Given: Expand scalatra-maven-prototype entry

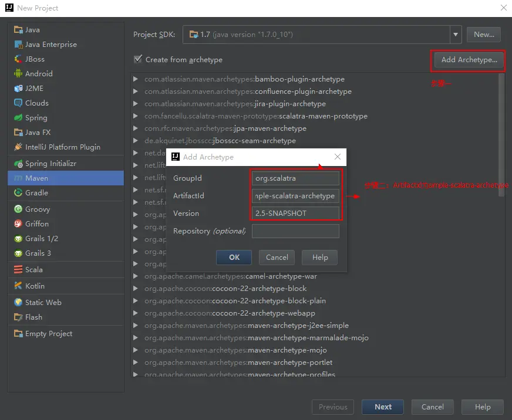Looking at the screenshot, I should pyautogui.click(x=135, y=116).
